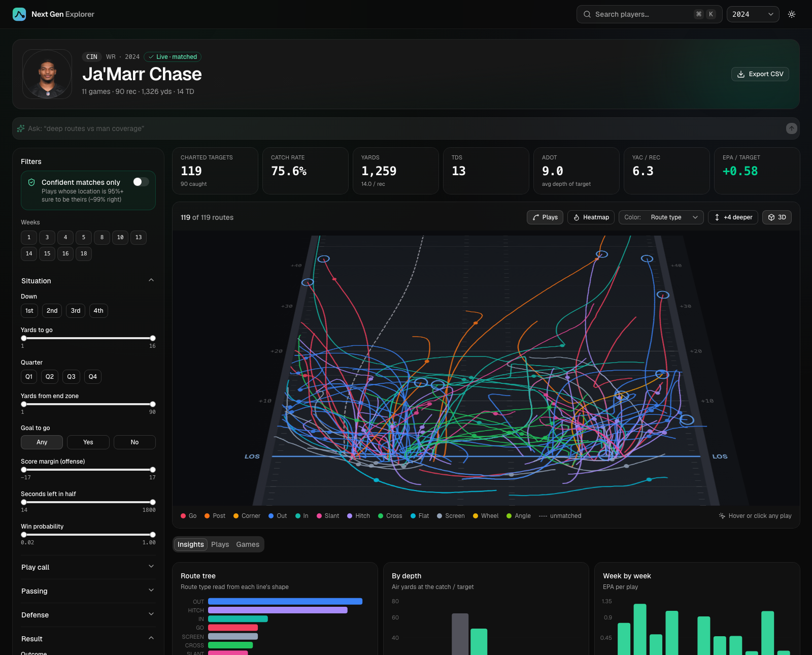Click the Yards to go slider right handle
This screenshot has height=655, width=812.
pos(153,338)
